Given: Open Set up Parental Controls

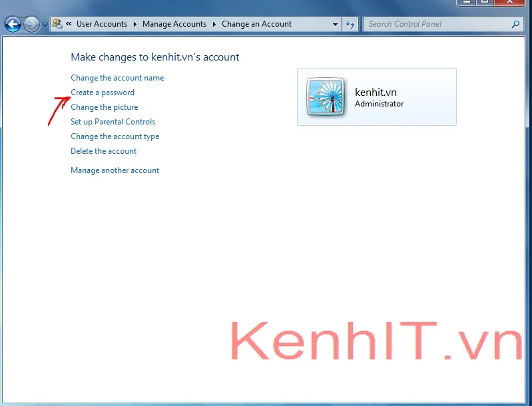Looking at the screenshot, I should [x=113, y=122].
